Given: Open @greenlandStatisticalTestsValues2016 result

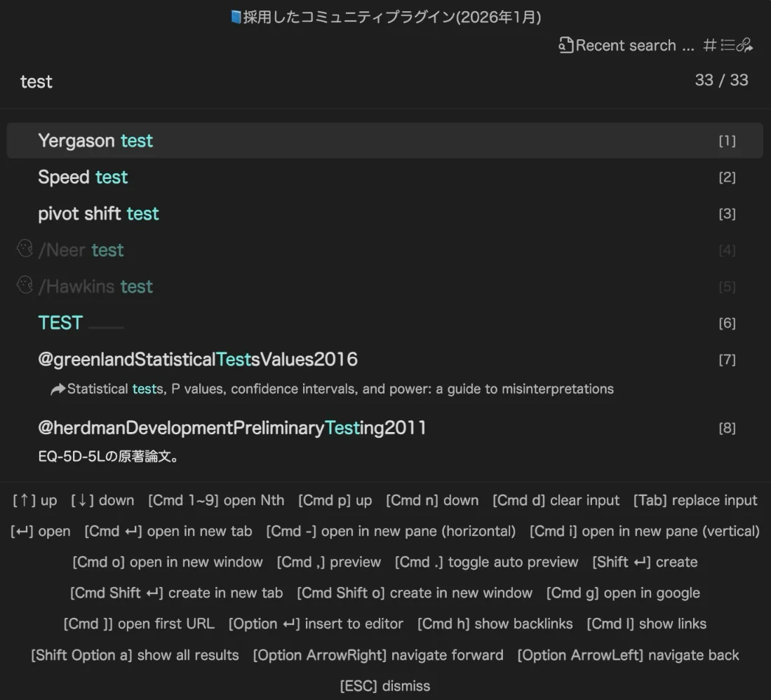Looking at the screenshot, I should [x=198, y=360].
